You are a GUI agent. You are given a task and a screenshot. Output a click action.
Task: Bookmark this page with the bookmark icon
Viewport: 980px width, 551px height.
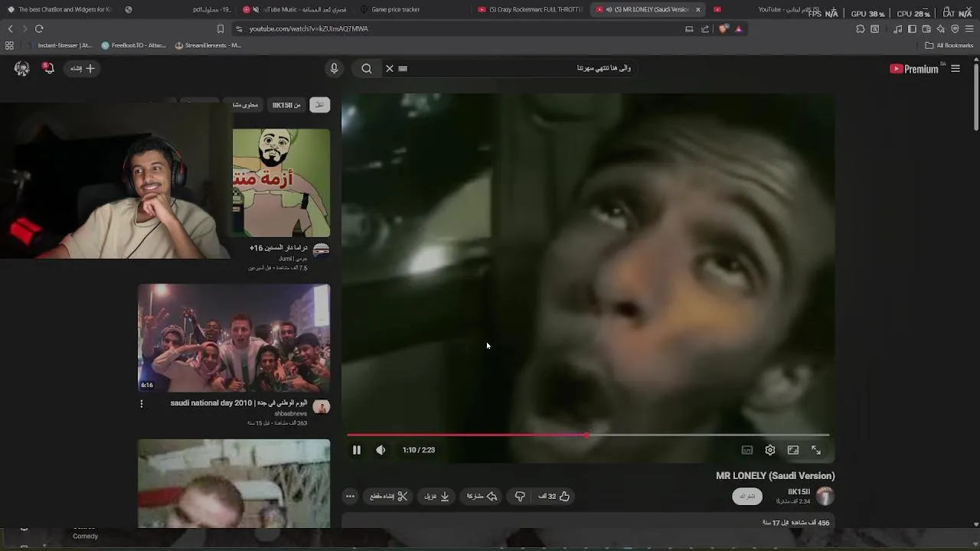[x=220, y=28]
